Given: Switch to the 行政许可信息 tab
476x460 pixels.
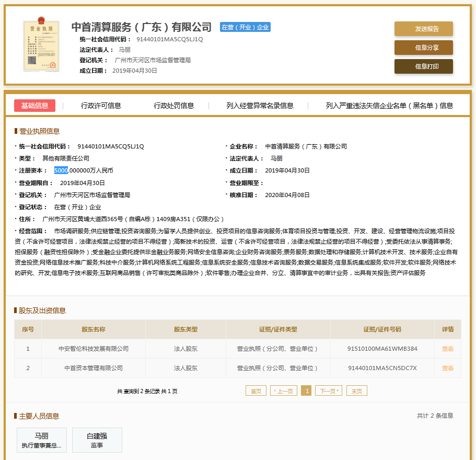Looking at the screenshot, I should 101,105.
